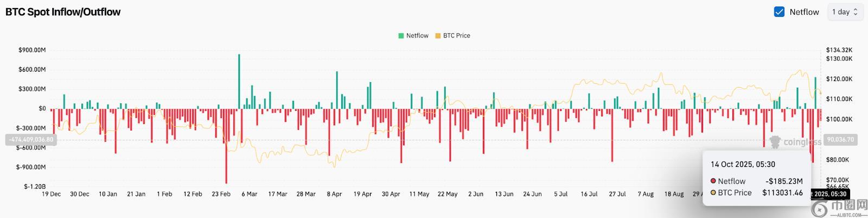Viewport: 868px width, 218px height.
Task: Click the 90,036.70 price crosshair label
Action: [840, 140]
